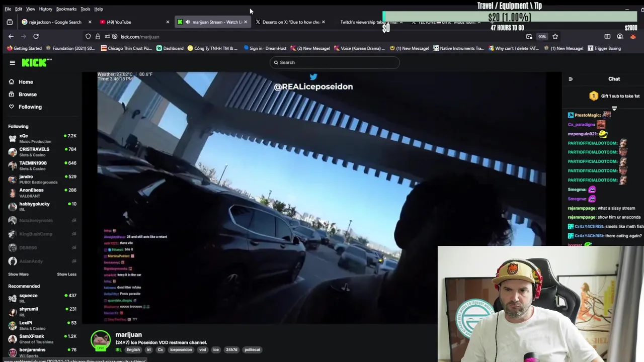Click the Twitter bird icon in stream
Screen dimensions: 644x362
(x=313, y=77)
